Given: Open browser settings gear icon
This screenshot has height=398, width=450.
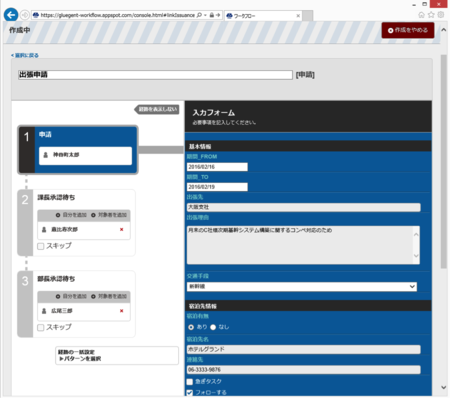Looking at the screenshot, I should pos(441,15).
